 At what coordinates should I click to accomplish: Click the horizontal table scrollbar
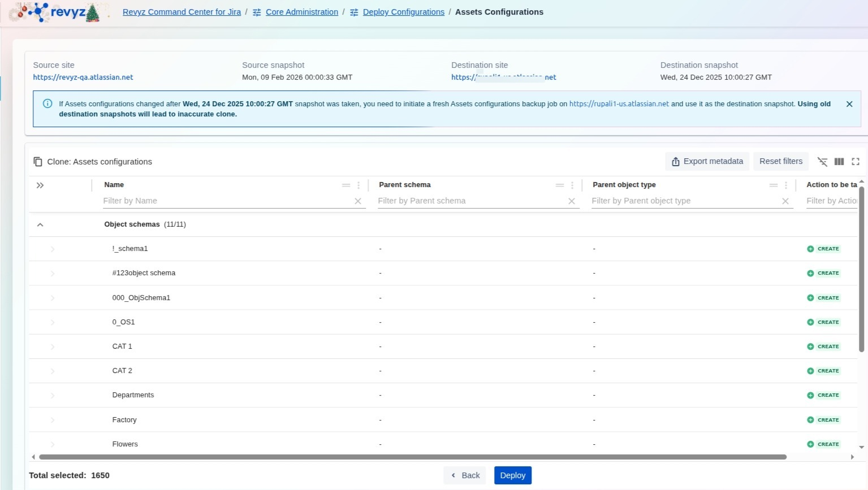click(x=413, y=457)
